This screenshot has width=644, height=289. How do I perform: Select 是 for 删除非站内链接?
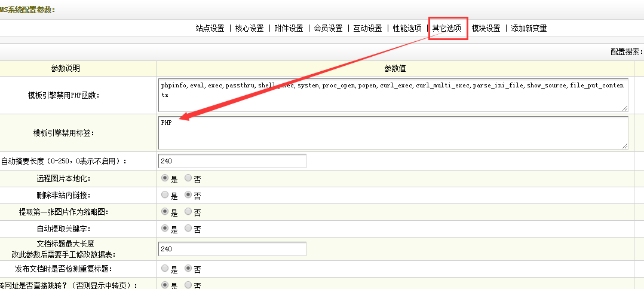[165, 195]
